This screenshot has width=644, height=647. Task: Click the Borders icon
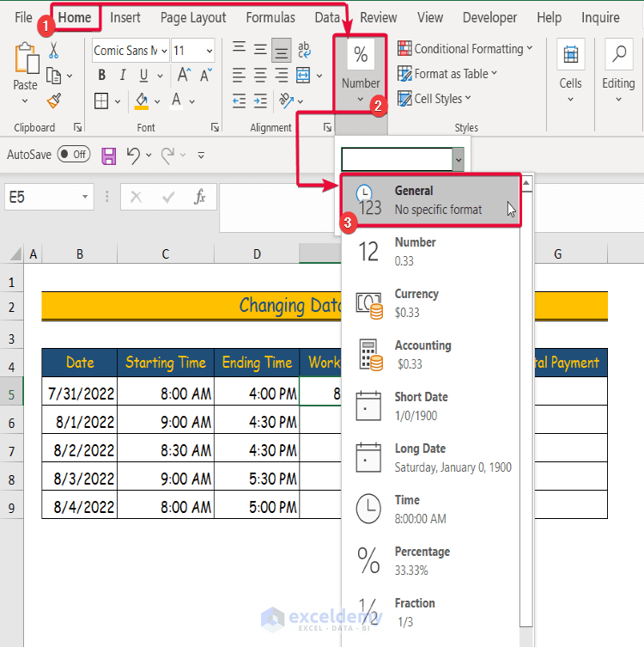(101, 101)
